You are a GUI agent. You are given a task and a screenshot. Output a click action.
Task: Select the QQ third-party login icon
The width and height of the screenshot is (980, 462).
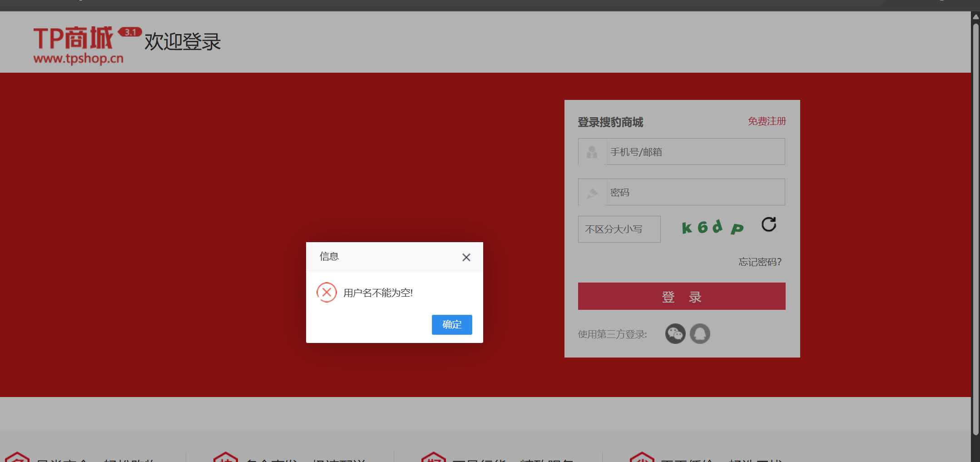(700, 333)
